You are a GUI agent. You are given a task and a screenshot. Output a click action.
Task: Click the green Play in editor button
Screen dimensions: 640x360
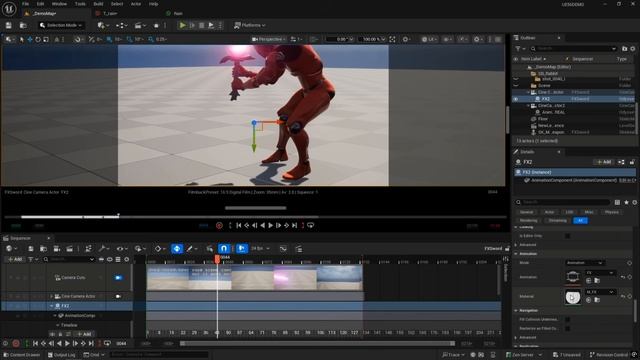tap(182, 25)
